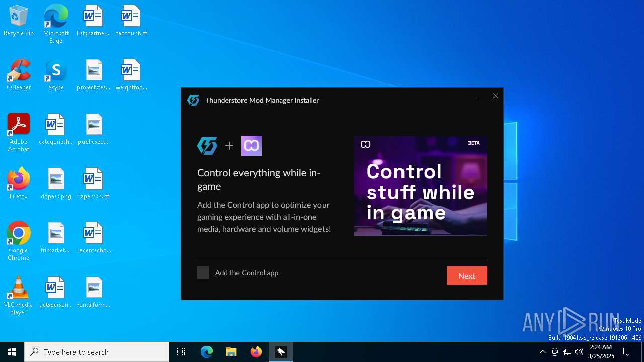This screenshot has height=362, width=644.
Task: Select the Firefox desktop shortcut
Action: click(x=19, y=184)
